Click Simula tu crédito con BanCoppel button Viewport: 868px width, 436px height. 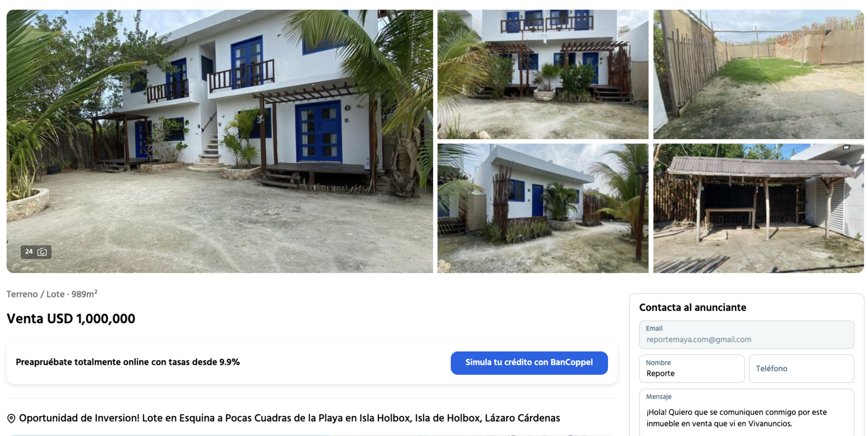(x=529, y=363)
